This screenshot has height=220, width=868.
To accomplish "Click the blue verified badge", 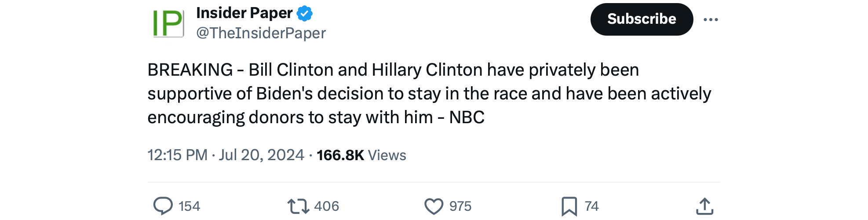I will coord(305,13).
